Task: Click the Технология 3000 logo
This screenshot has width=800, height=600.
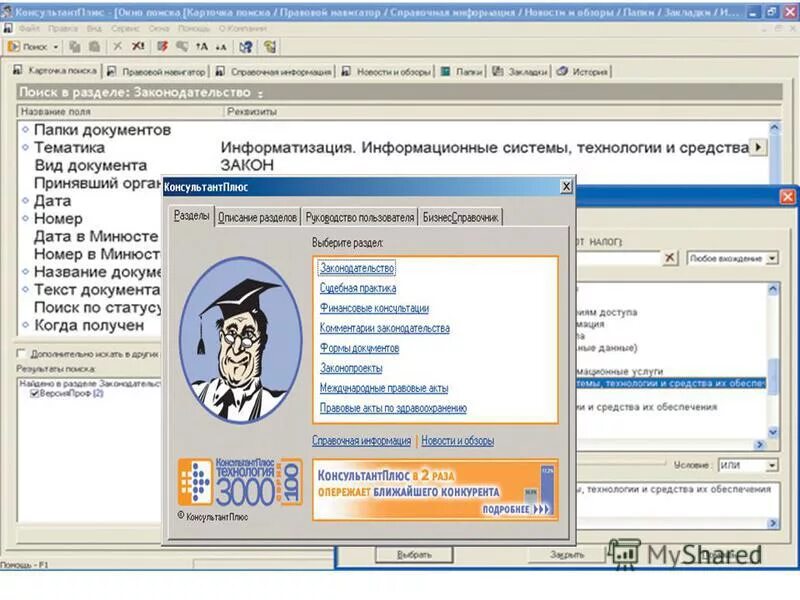Action: 240,482
